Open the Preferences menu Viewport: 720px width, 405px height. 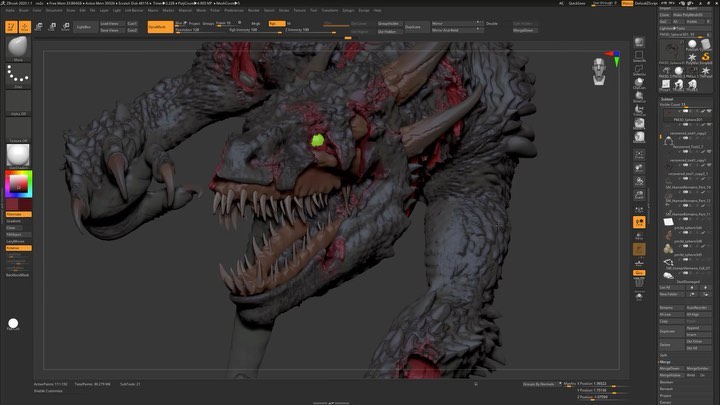pyautogui.click(x=234, y=10)
